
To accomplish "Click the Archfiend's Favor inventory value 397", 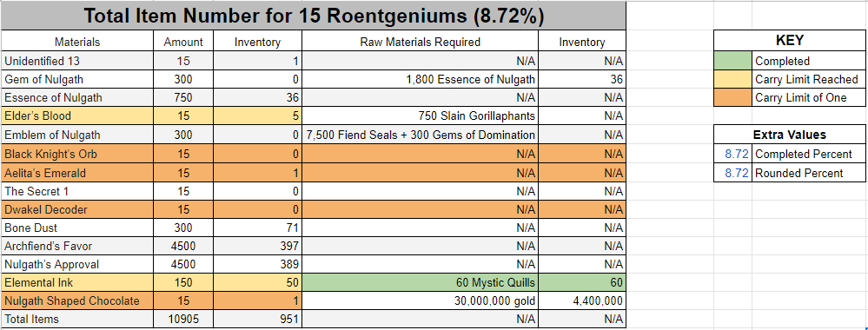I will pyautogui.click(x=257, y=246).
